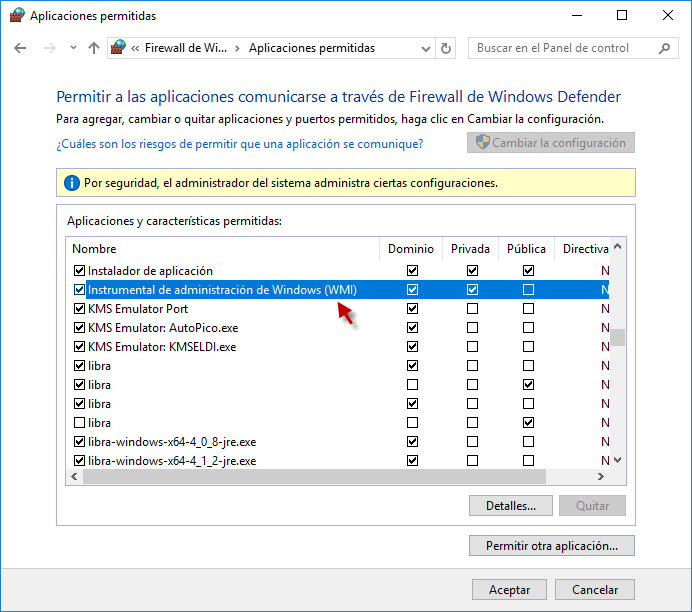692x612 pixels.
Task: Click the vertical scrollbar thumb of the list
Action: point(617,338)
